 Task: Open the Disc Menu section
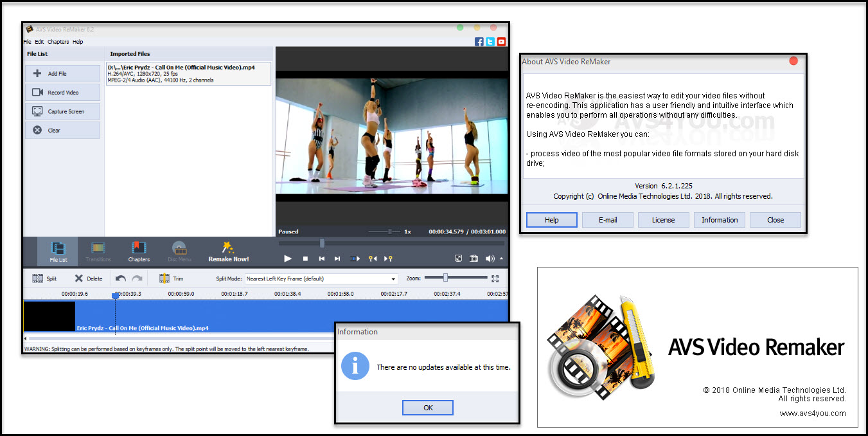click(179, 251)
